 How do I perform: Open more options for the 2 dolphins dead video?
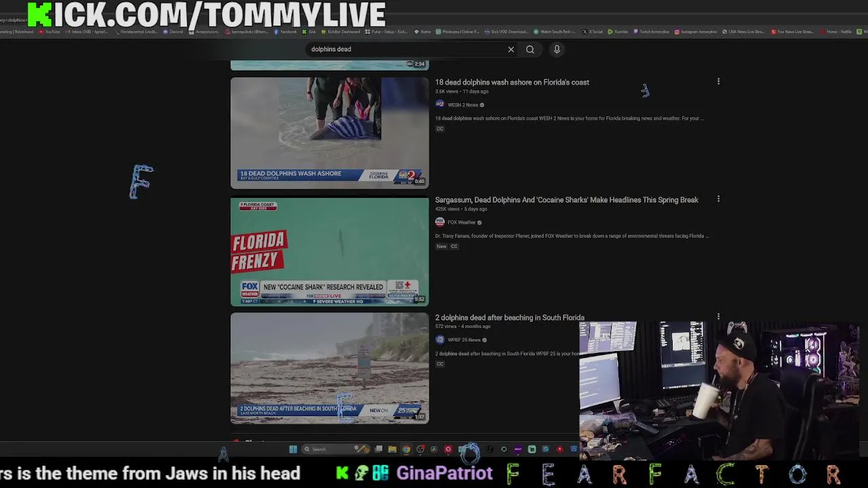click(718, 317)
